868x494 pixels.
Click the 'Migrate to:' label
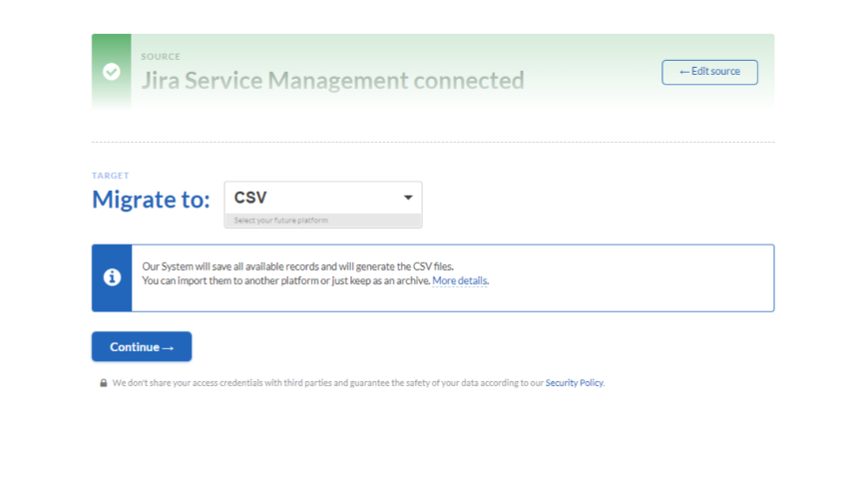(x=151, y=200)
